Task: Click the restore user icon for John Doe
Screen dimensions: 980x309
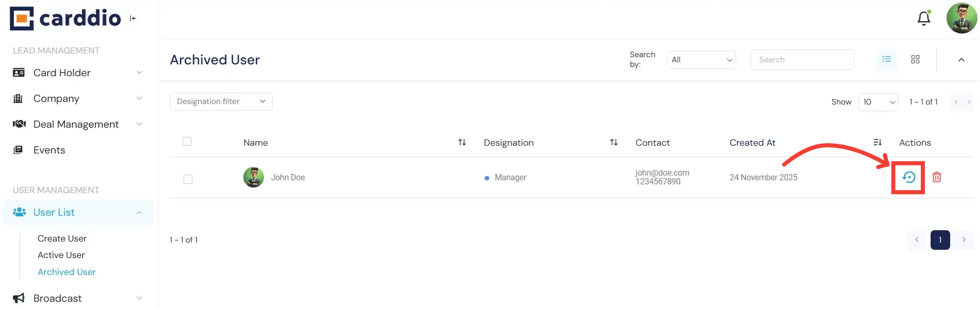Action: pyautogui.click(x=908, y=177)
